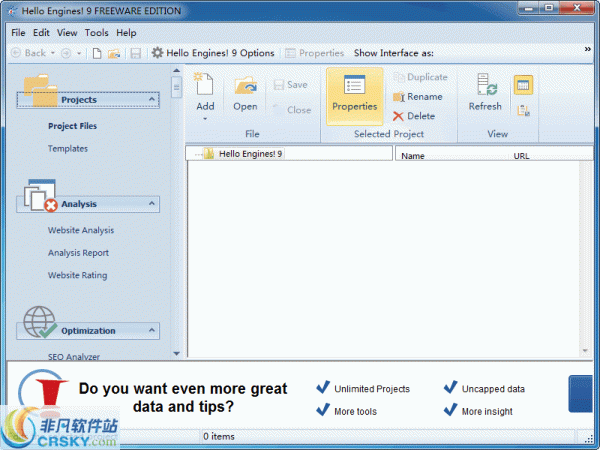The height and width of the screenshot is (450, 600).
Task: Toggle the highlighted list view icon
Action: (523, 85)
